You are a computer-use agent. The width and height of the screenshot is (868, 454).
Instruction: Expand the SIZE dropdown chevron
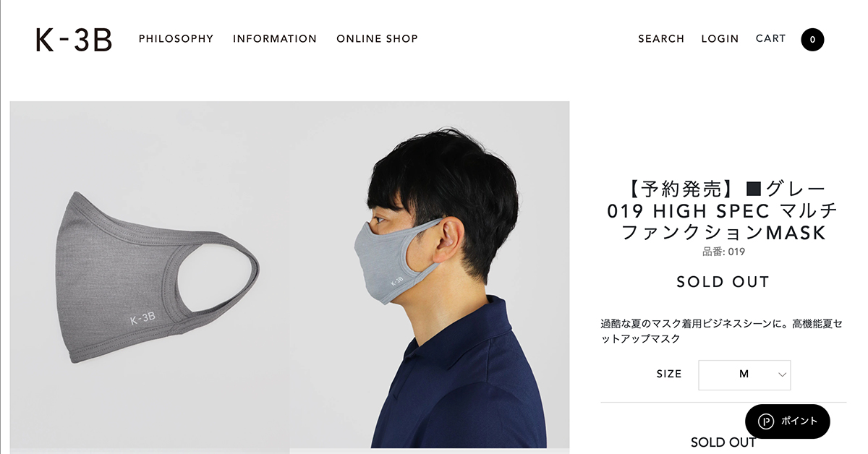coord(782,374)
